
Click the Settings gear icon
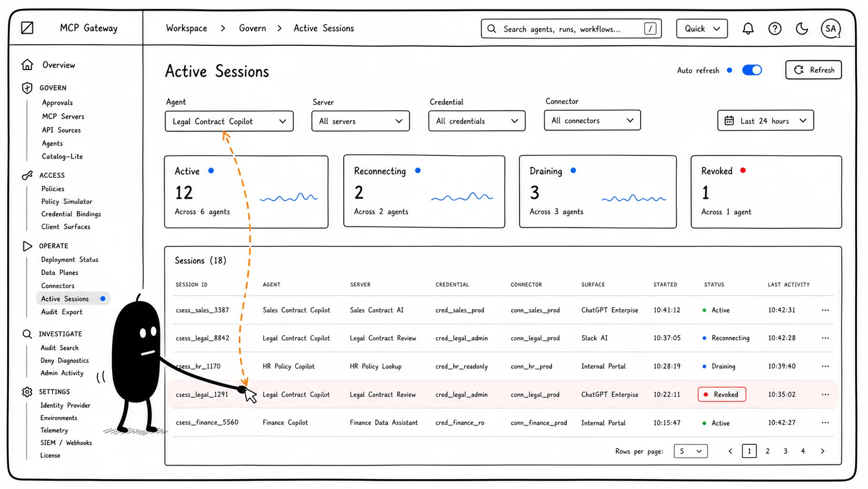pyautogui.click(x=28, y=392)
